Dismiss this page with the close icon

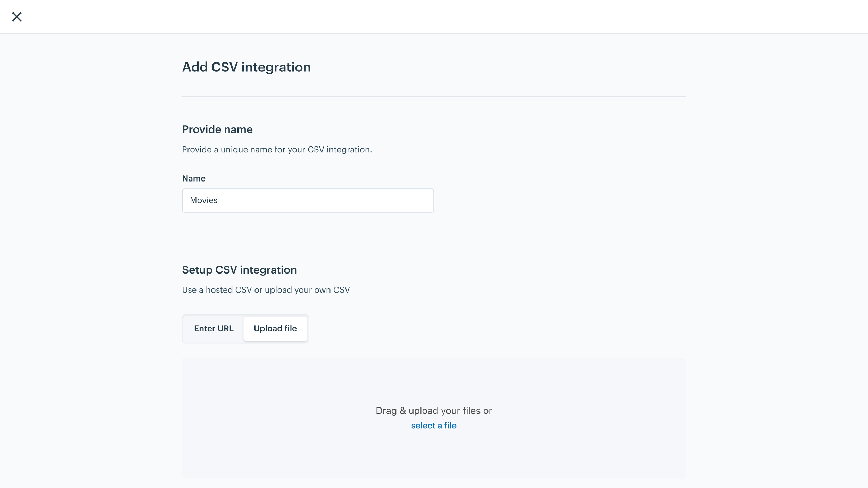(x=17, y=17)
